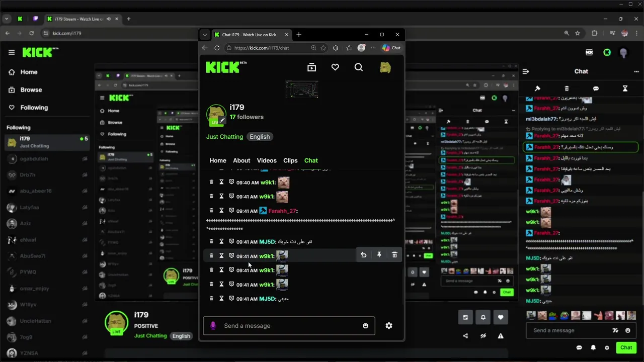
Task: Click the cat emote thumbnail in the 09:40 AM w9k1 message
Action: click(x=283, y=183)
